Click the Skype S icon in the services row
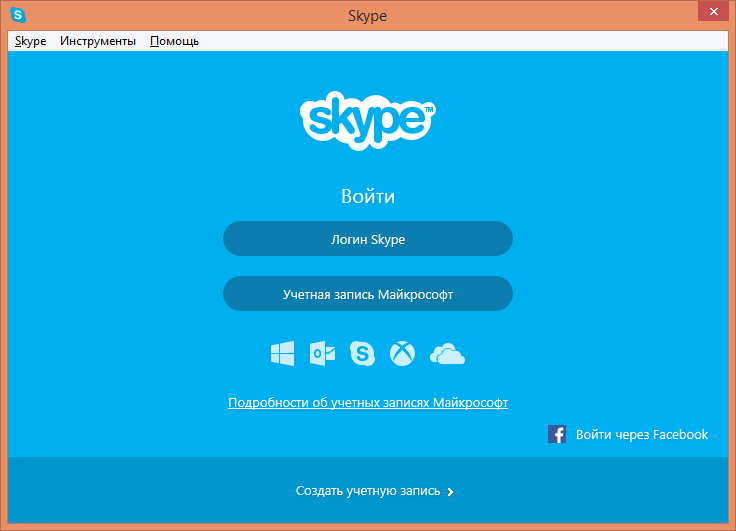736x531 pixels. coord(362,353)
